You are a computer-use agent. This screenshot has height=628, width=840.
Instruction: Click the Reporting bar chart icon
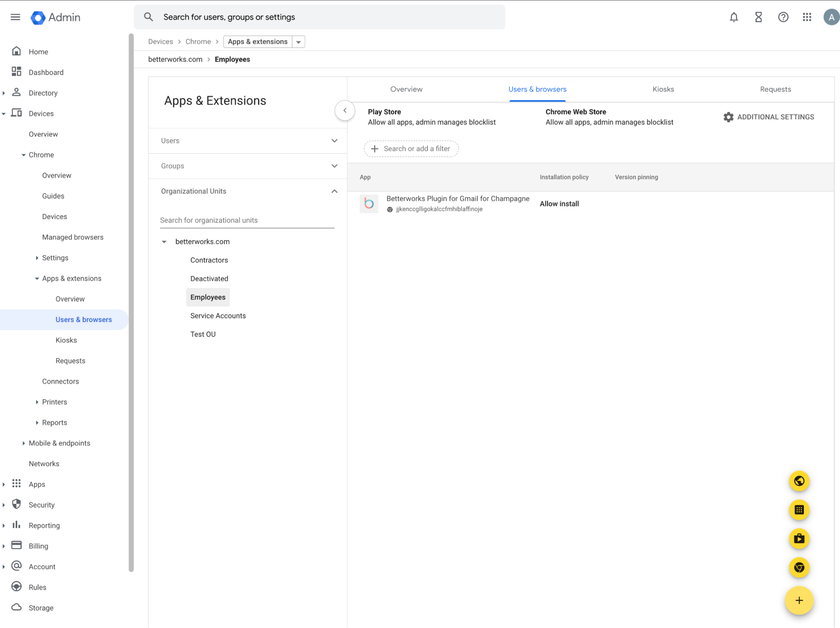16,525
